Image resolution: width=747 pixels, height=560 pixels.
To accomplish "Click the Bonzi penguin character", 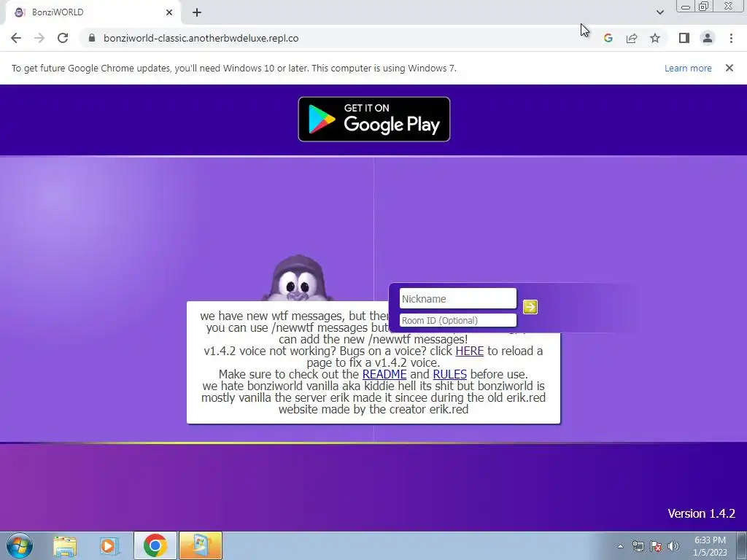I will (298, 279).
